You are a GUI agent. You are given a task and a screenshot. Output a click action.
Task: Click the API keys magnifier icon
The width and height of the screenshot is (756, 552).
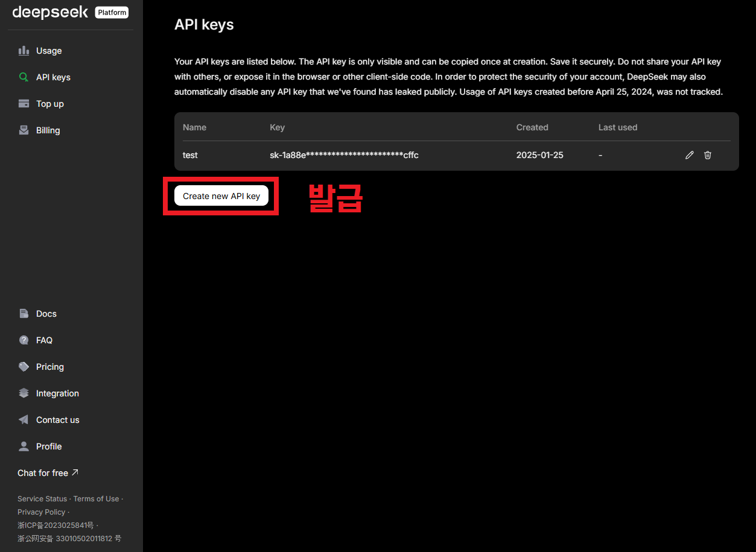pos(24,77)
